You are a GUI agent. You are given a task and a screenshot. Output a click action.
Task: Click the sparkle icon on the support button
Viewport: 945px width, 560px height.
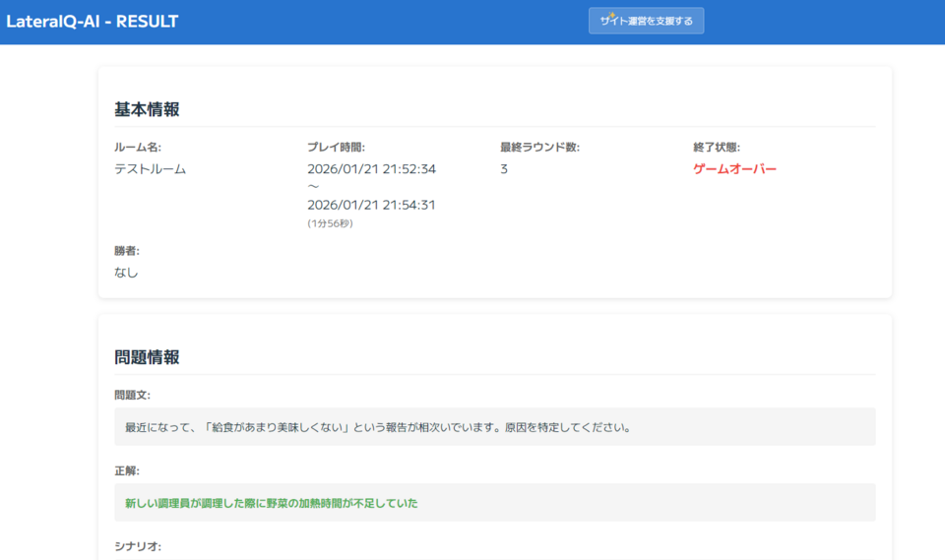pyautogui.click(x=609, y=17)
